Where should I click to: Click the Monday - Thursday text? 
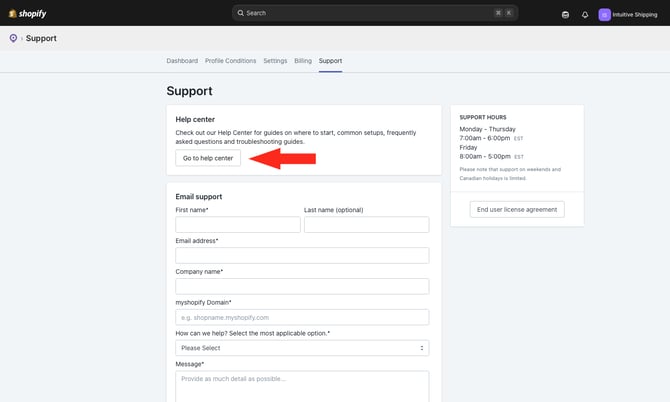(488, 129)
